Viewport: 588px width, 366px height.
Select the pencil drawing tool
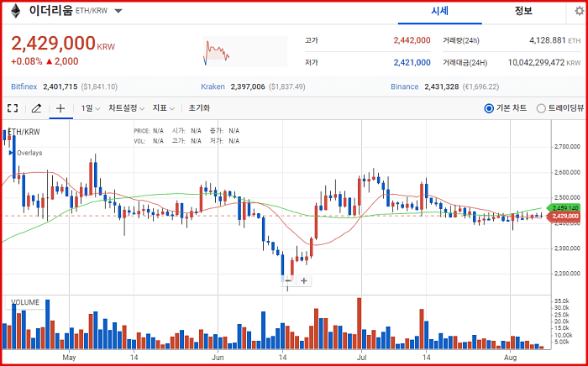(36, 108)
